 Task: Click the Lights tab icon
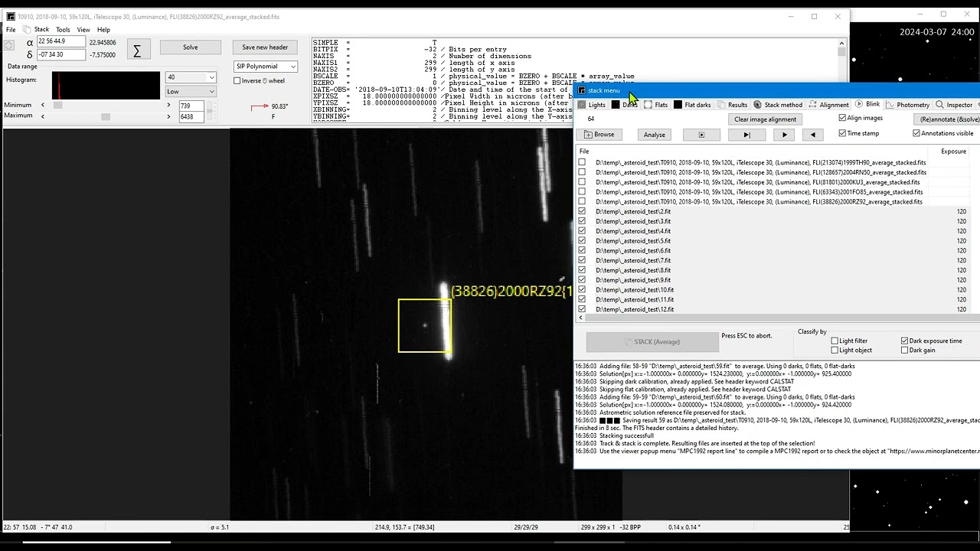point(582,105)
